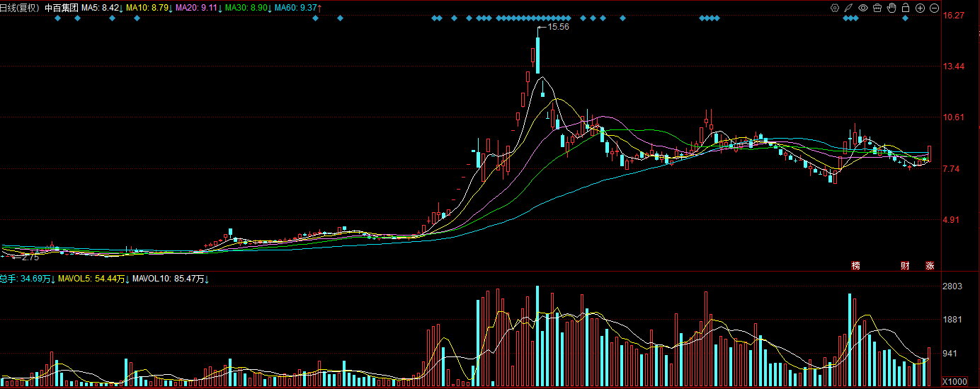Open the 财 event marker
This screenshot has width=980, height=389.
(x=905, y=266)
